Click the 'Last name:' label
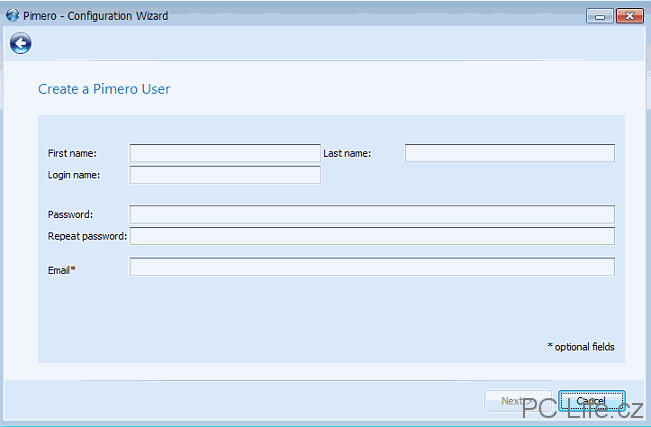The image size is (651, 427). click(x=347, y=153)
